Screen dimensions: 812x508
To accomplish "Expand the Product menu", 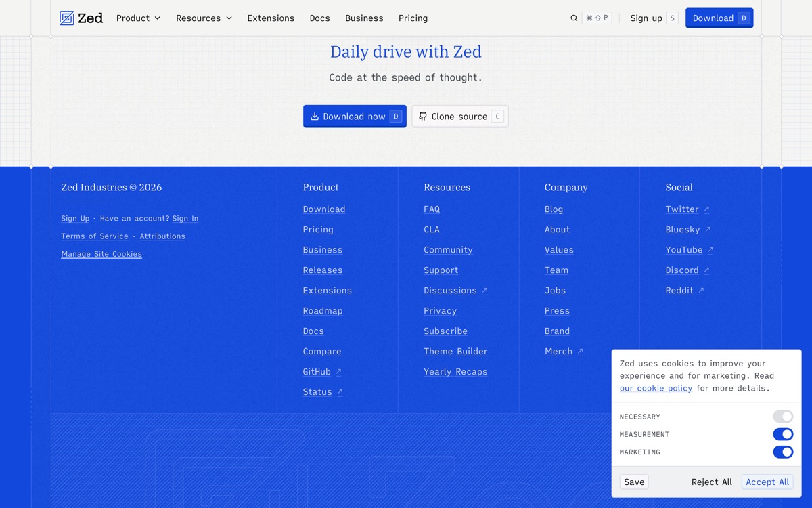I will [138, 18].
